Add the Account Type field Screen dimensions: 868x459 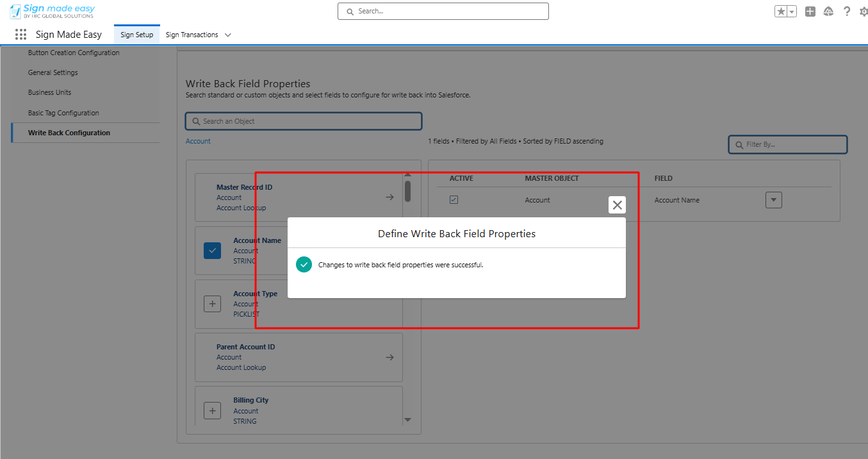click(213, 304)
